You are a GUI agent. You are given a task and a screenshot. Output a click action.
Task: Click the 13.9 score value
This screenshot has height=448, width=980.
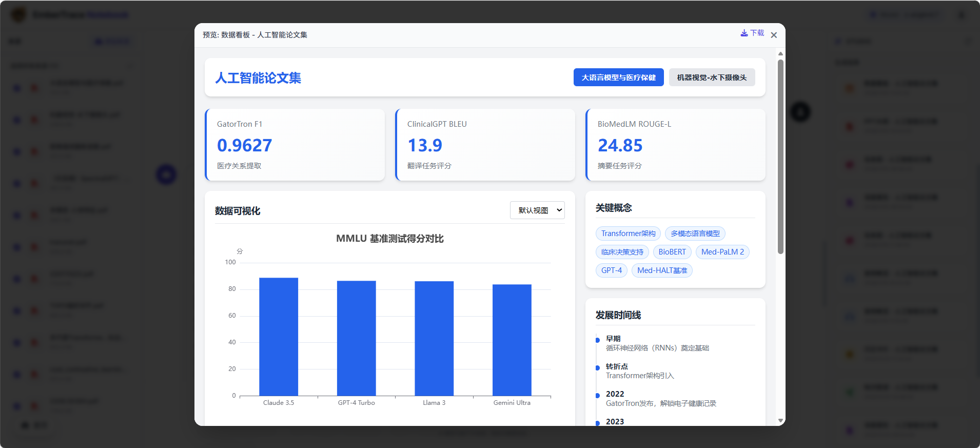coord(425,146)
